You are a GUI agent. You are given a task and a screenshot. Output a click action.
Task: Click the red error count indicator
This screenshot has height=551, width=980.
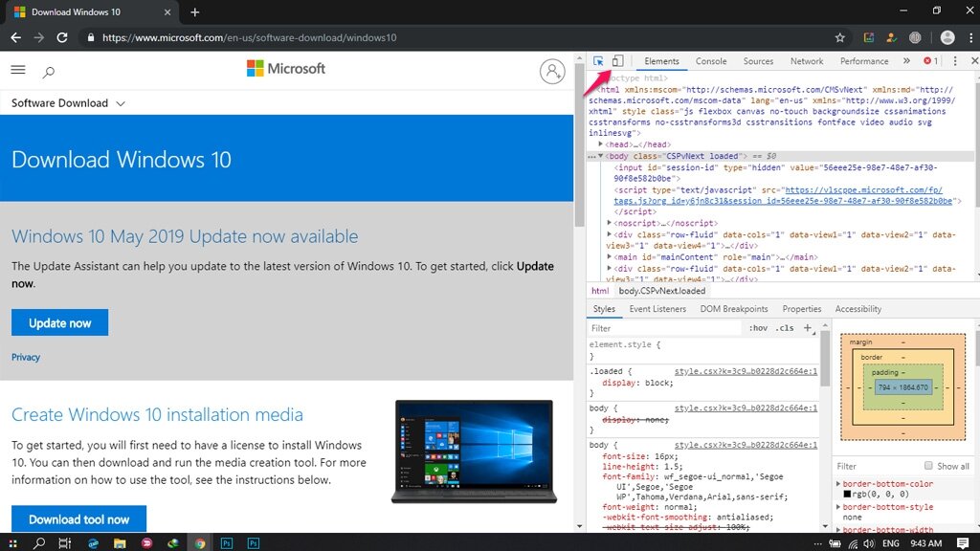click(x=930, y=60)
